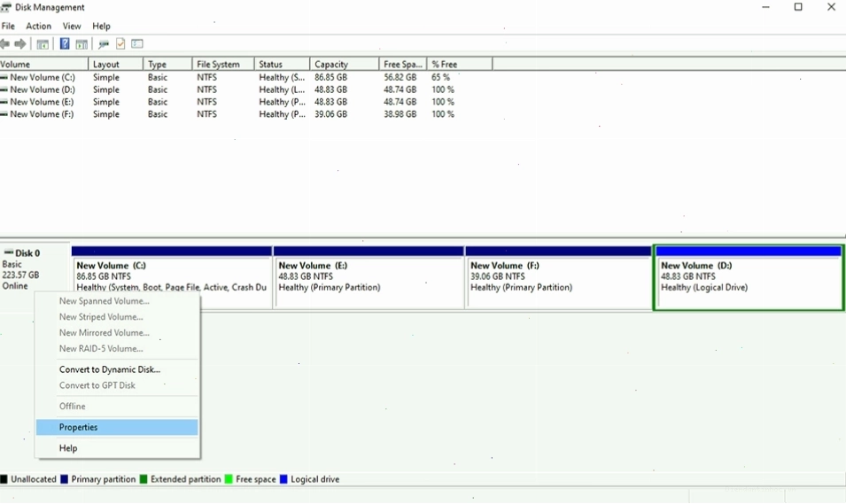This screenshot has width=846, height=504.
Task: Click the navy Primary partition legend swatch
Action: 64,479
